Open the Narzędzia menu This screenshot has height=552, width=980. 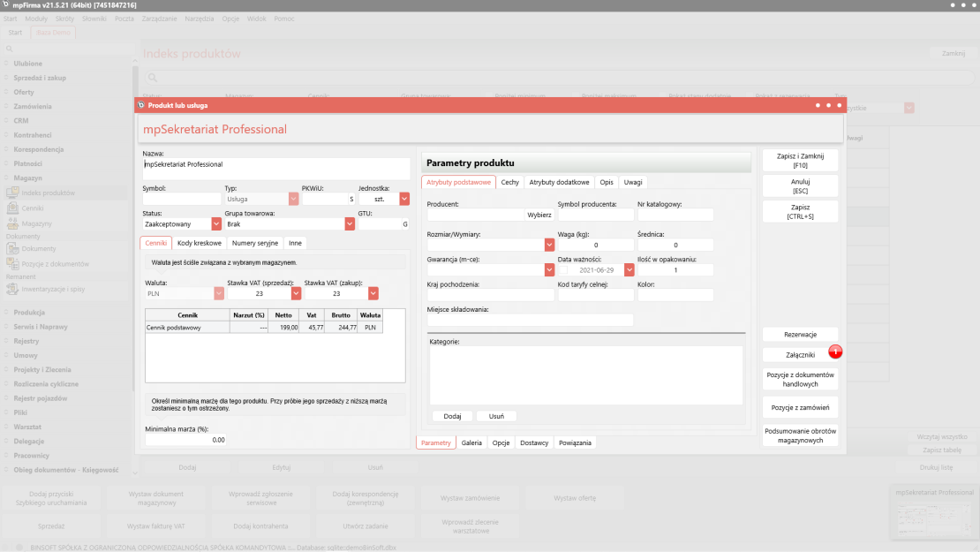coord(200,19)
